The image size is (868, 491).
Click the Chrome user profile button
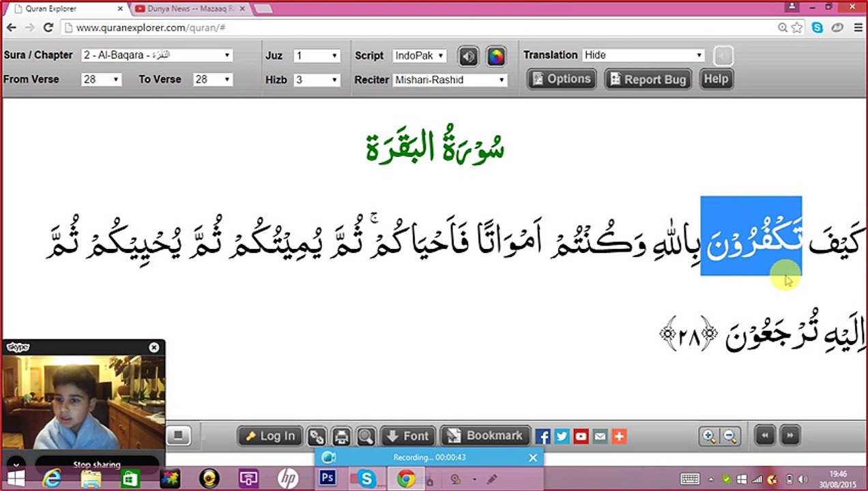click(792, 6)
